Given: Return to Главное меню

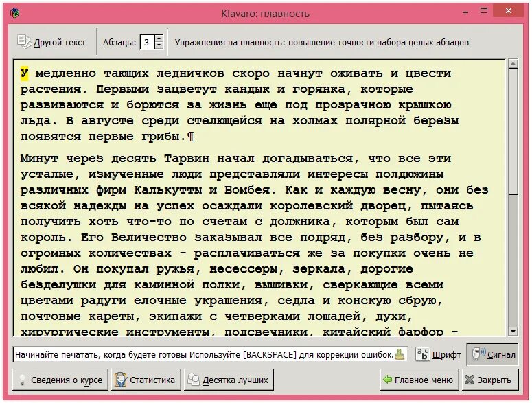Looking at the screenshot, I should click(x=419, y=380).
